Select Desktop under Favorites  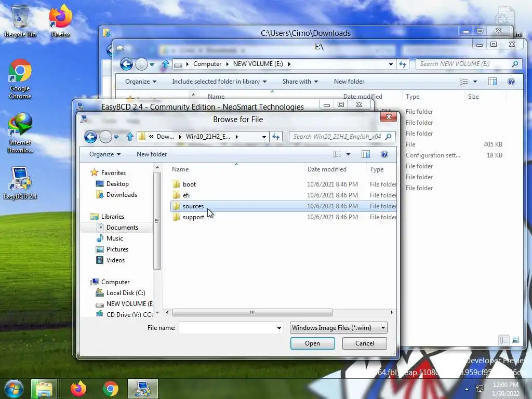[117, 184]
